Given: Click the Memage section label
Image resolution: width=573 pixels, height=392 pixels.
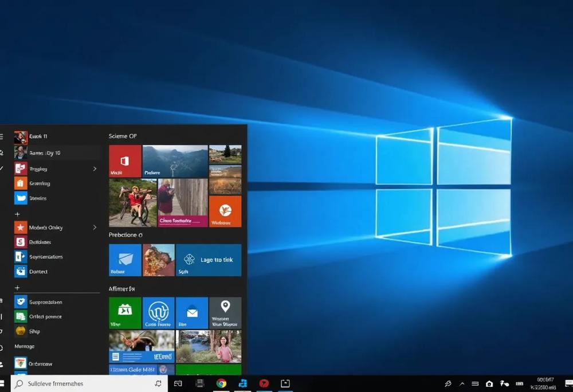Looking at the screenshot, I should click(25, 346).
